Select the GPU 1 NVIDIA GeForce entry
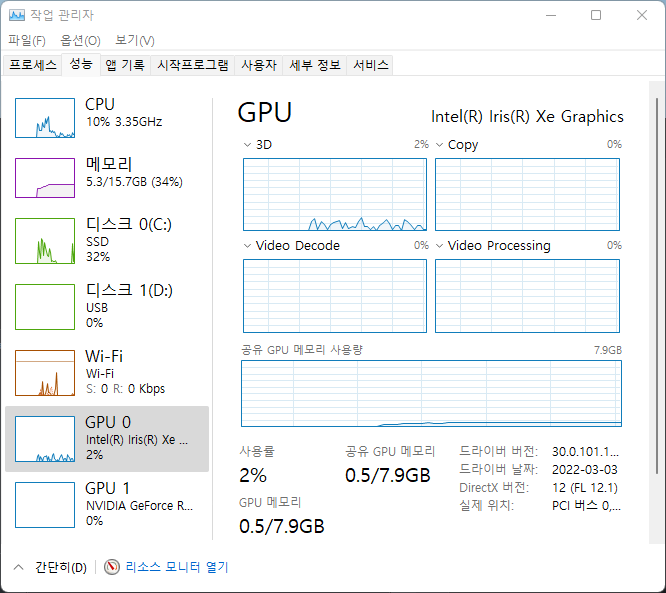This screenshot has width=666, height=593. (x=45, y=504)
